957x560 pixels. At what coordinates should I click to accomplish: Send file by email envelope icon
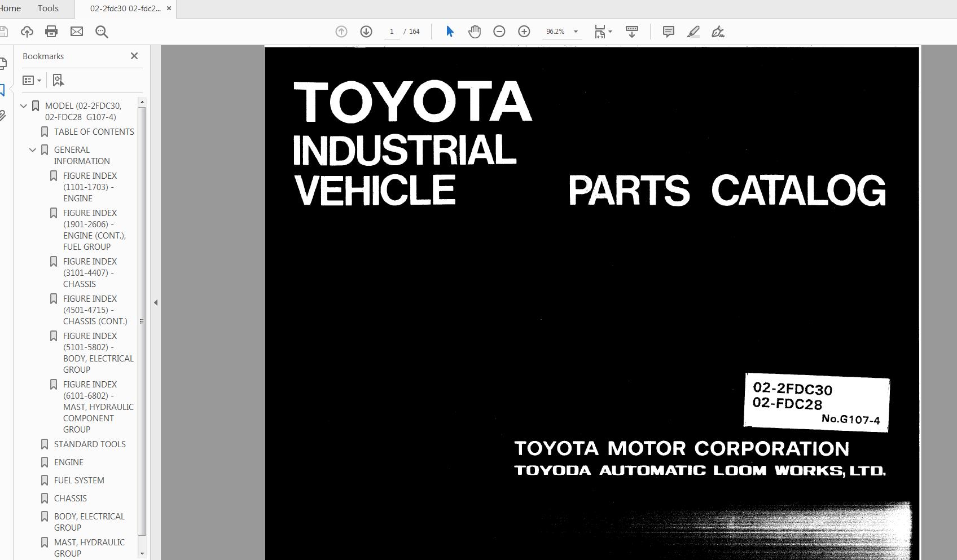point(77,32)
